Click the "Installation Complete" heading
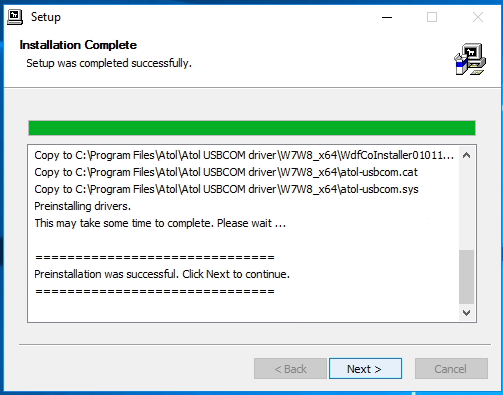The height and width of the screenshot is (395, 503). point(78,45)
